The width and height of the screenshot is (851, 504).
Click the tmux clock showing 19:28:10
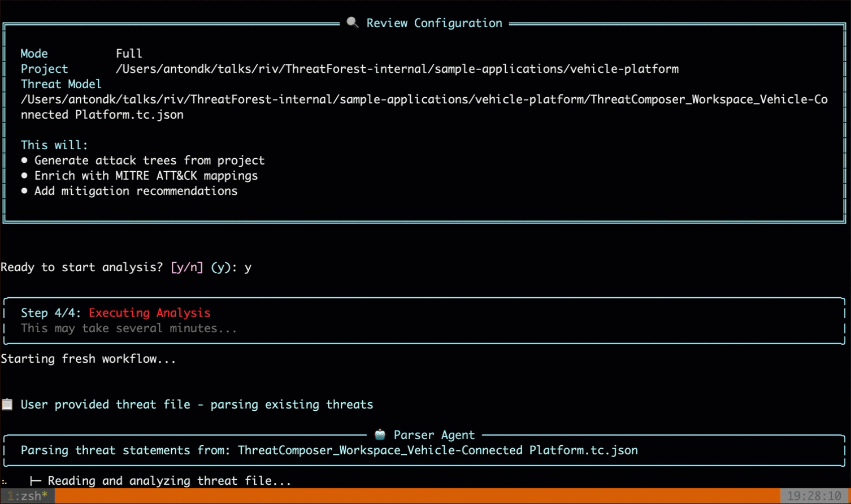pyautogui.click(x=814, y=496)
